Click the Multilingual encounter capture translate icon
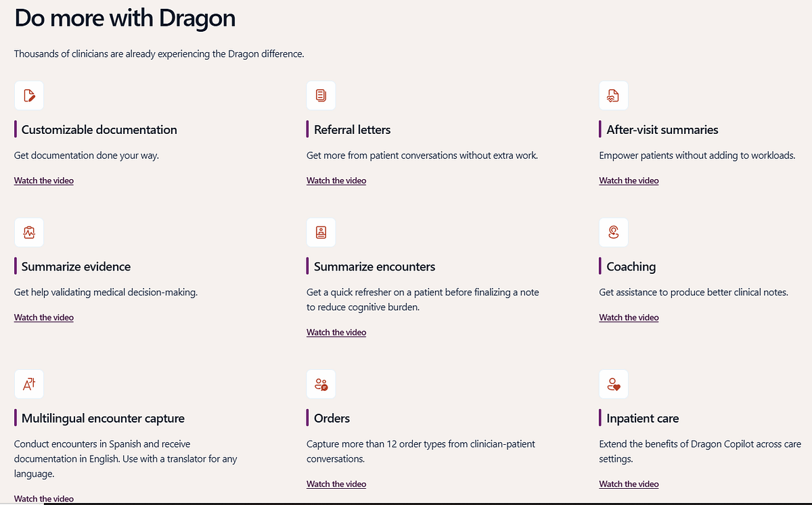Image resolution: width=812 pixels, height=505 pixels. (29, 385)
